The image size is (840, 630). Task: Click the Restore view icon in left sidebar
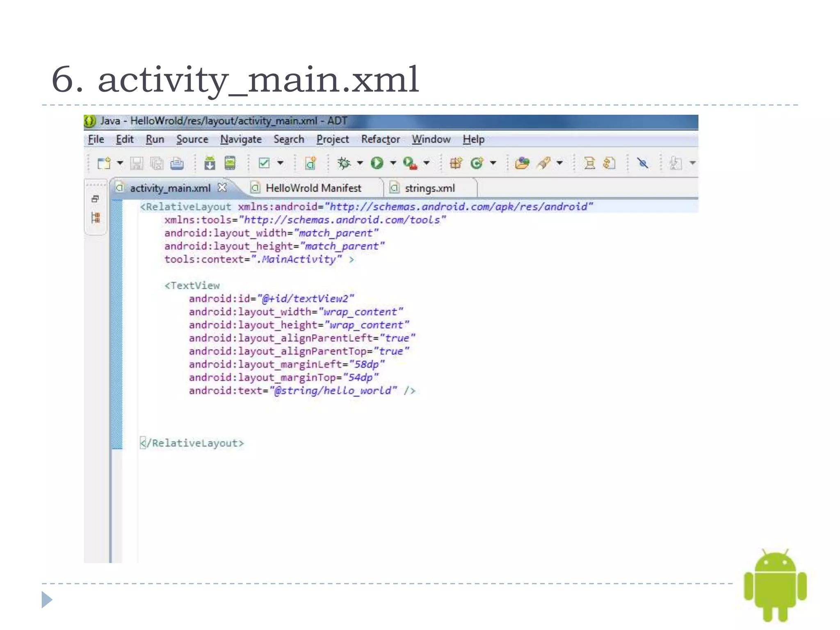tap(95, 199)
